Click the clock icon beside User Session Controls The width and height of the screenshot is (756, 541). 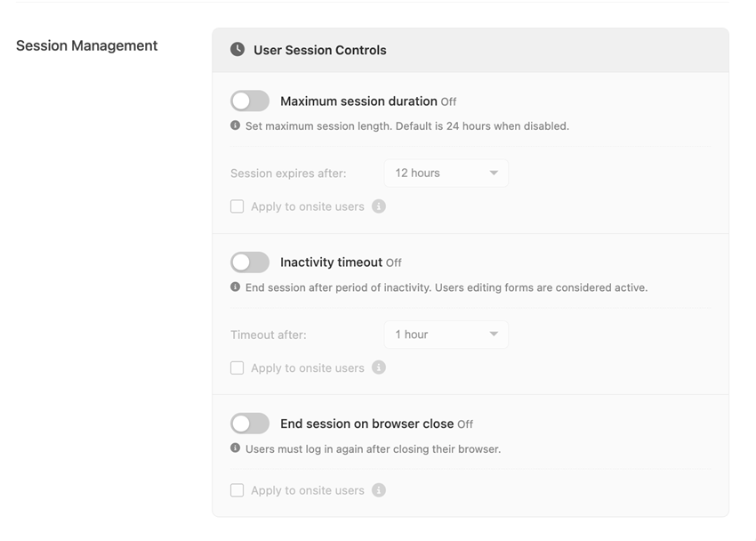click(x=237, y=49)
